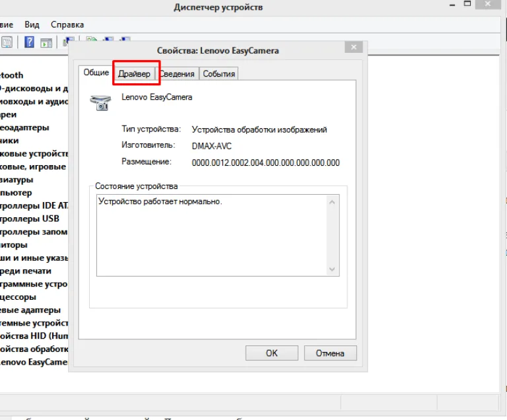
Task: Select the Программные устройства entry
Action: click(x=34, y=284)
